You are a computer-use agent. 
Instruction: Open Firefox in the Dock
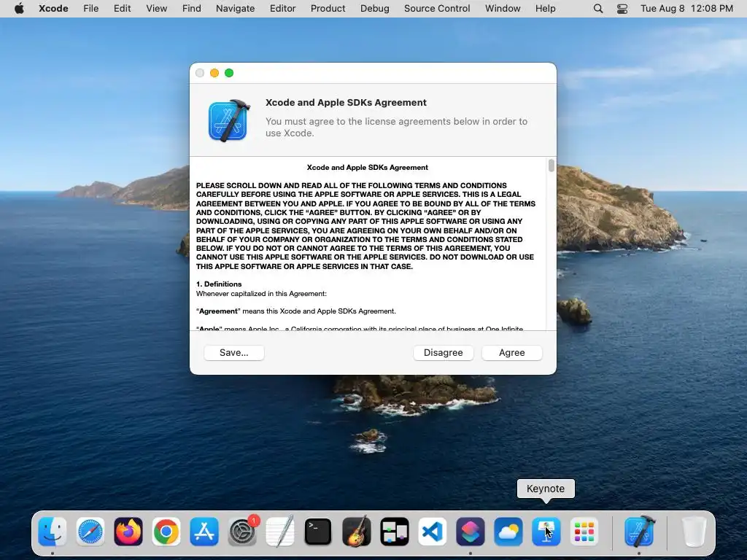[x=128, y=532]
